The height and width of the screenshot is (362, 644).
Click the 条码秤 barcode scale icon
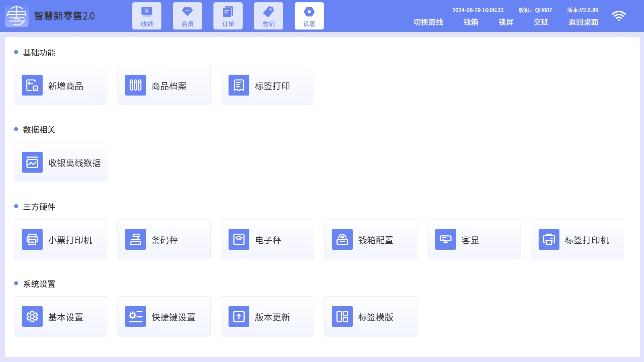pyautogui.click(x=136, y=239)
